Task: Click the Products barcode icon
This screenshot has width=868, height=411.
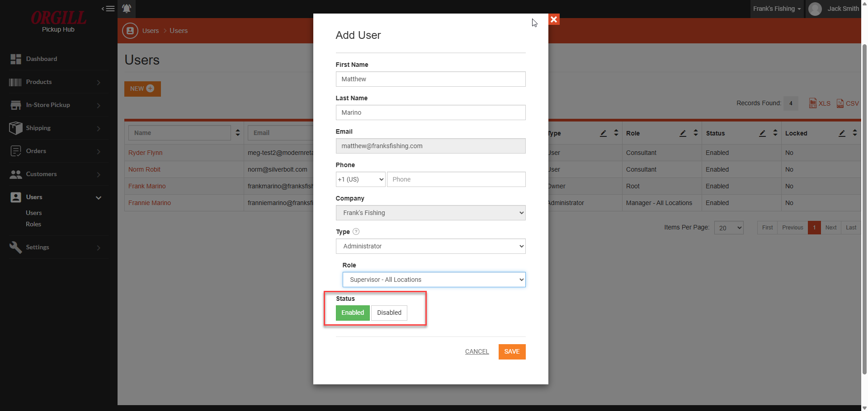Action: (15, 82)
